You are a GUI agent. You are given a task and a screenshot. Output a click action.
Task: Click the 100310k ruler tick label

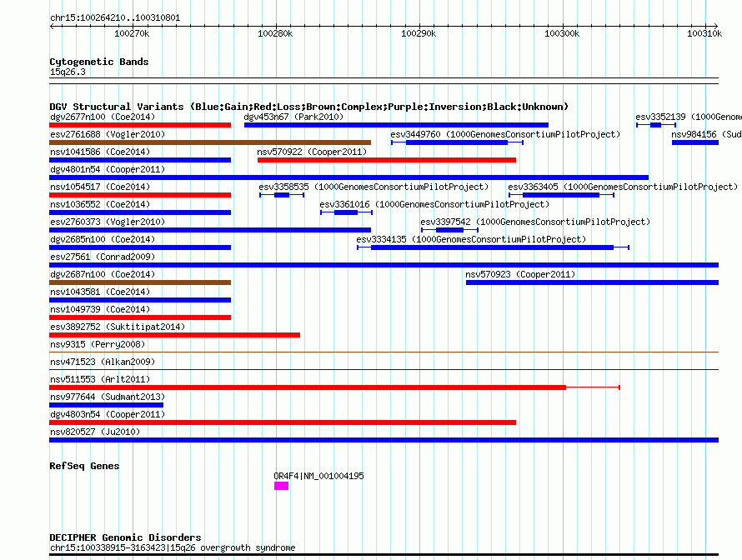[704, 33]
